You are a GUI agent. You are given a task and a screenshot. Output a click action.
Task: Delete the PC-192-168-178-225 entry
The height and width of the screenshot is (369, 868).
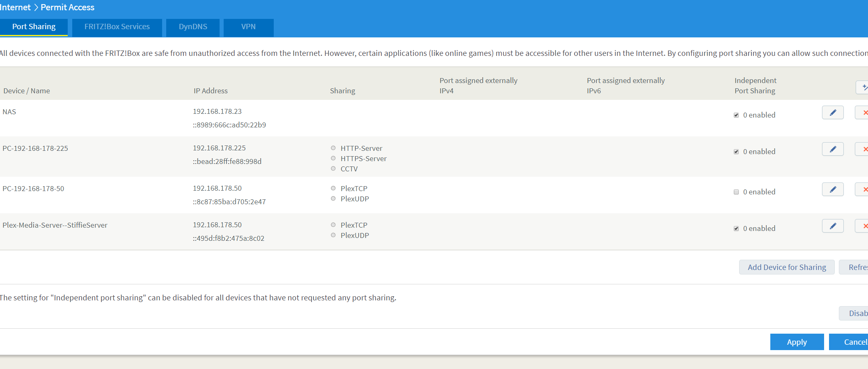point(862,149)
